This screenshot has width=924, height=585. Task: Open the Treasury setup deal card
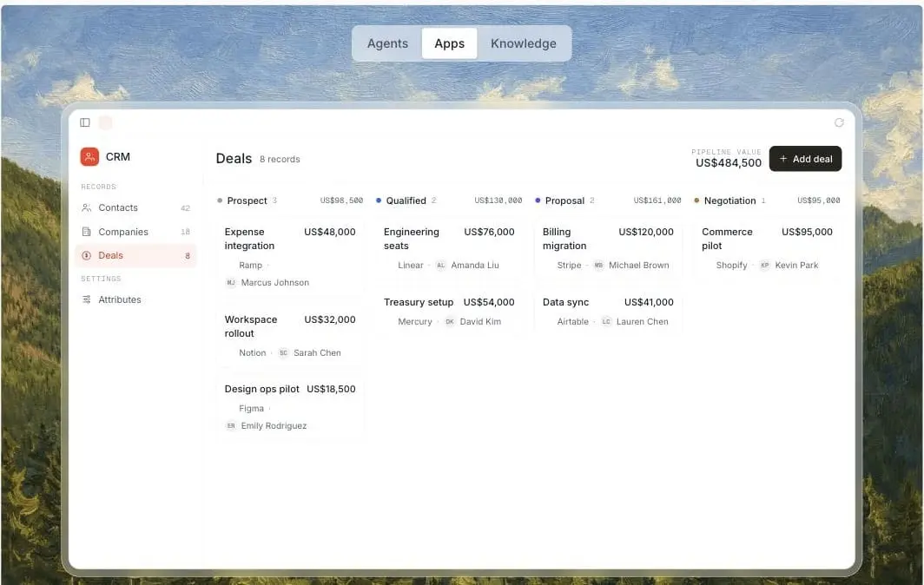point(449,312)
